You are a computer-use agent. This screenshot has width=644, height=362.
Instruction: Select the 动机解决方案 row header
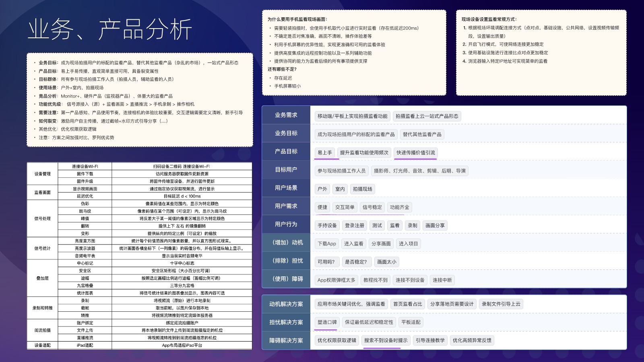pos(286,304)
